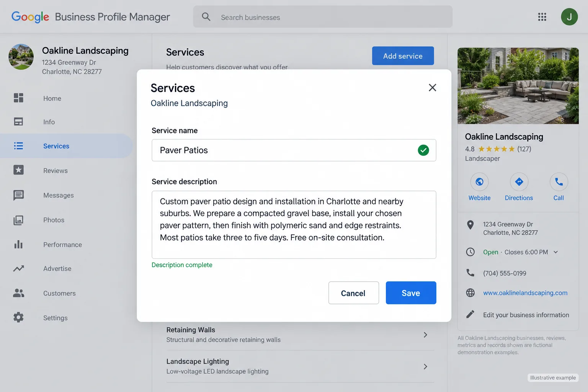Open the patio photo thumbnail

click(518, 86)
